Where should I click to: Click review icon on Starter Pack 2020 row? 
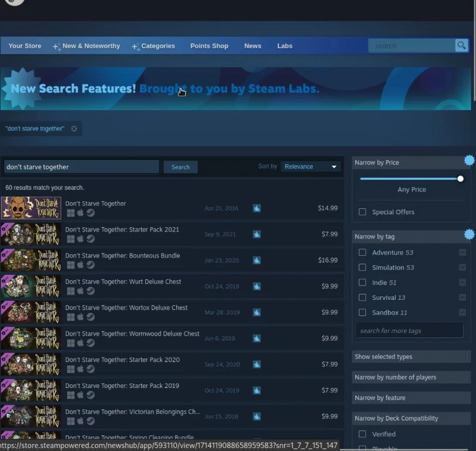(x=257, y=365)
